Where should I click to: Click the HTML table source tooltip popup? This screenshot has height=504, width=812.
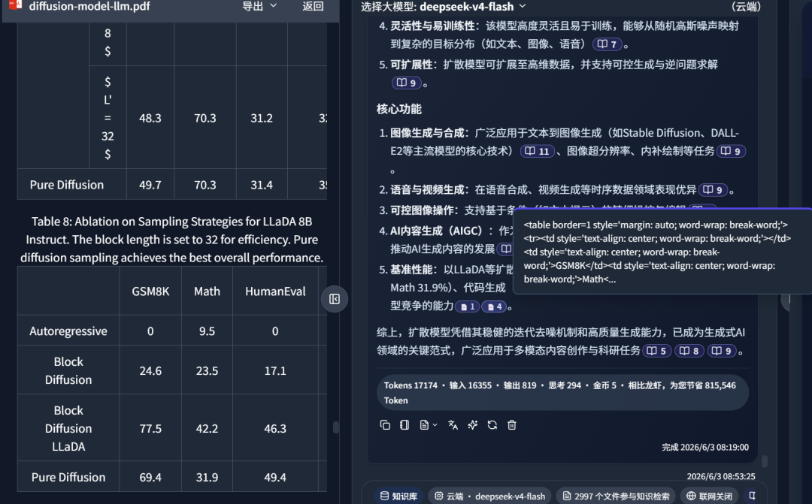[662, 252]
